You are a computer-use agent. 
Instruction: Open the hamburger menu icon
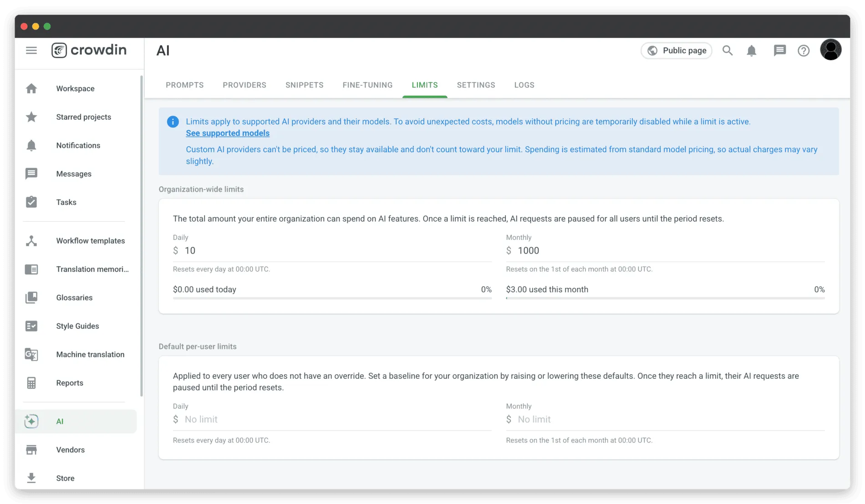[31, 50]
